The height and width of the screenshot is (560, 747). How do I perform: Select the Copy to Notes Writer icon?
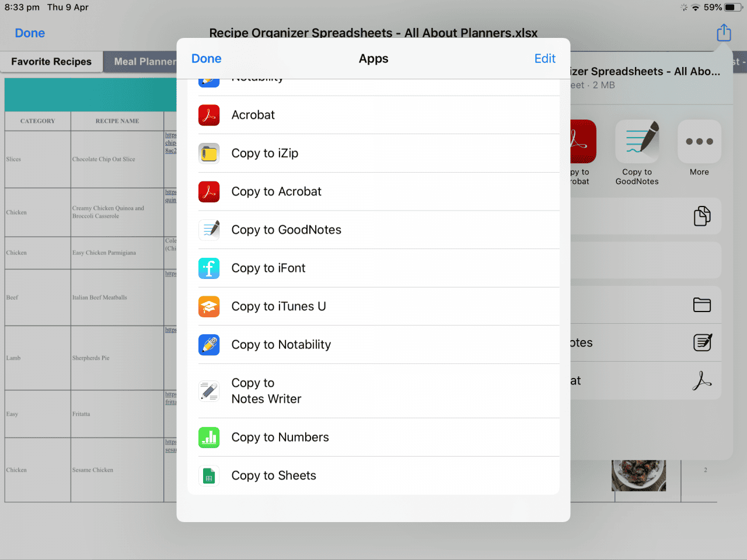point(209,391)
